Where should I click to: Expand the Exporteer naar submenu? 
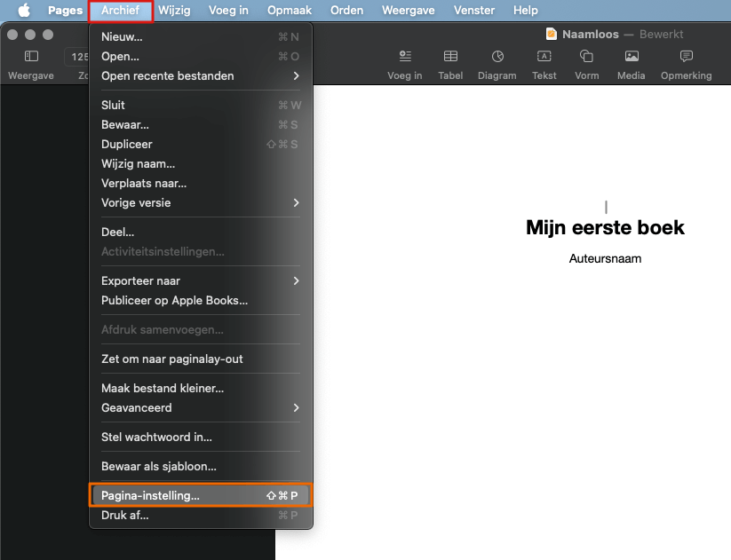(201, 281)
